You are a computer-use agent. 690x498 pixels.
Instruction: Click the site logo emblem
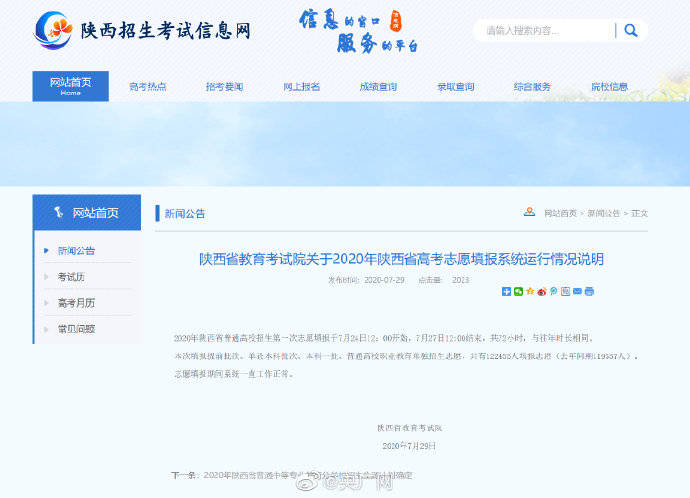54,30
